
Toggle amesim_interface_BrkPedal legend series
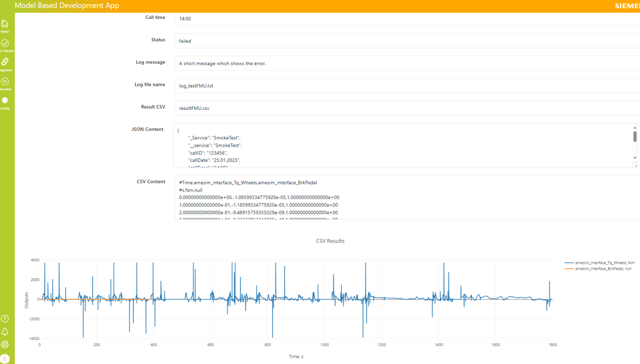603,269
